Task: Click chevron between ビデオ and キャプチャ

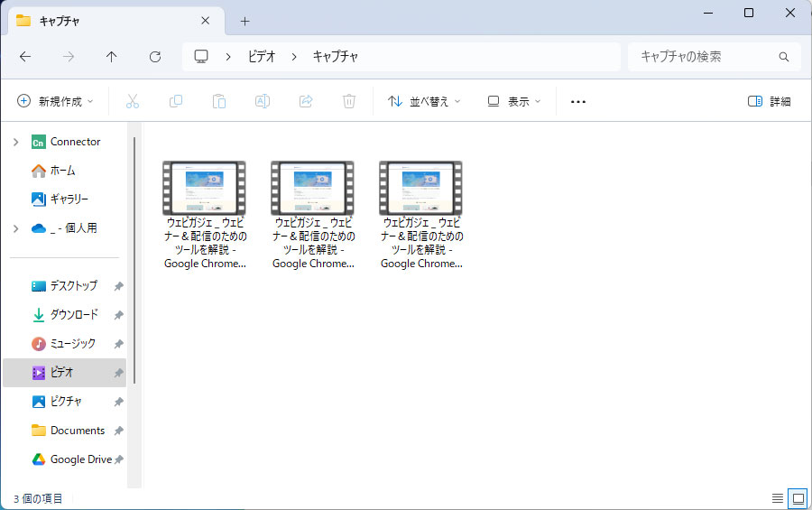Action: tap(293, 57)
